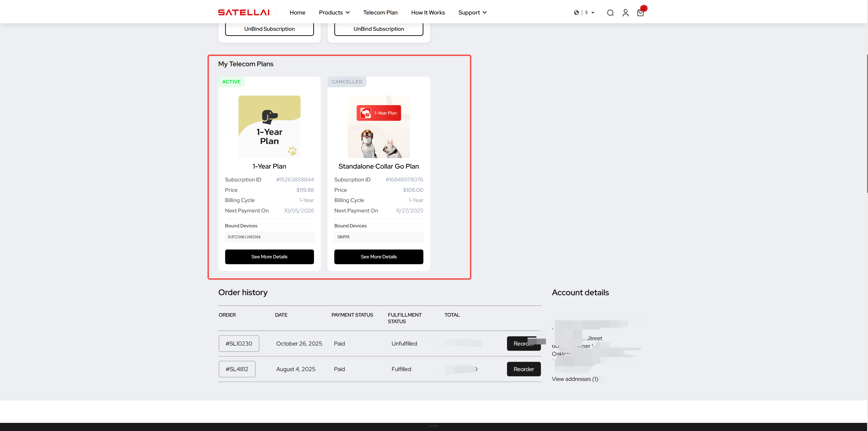This screenshot has height=431, width=868.
Task: Open the shopping cart icon
Action: pos(640,13)
